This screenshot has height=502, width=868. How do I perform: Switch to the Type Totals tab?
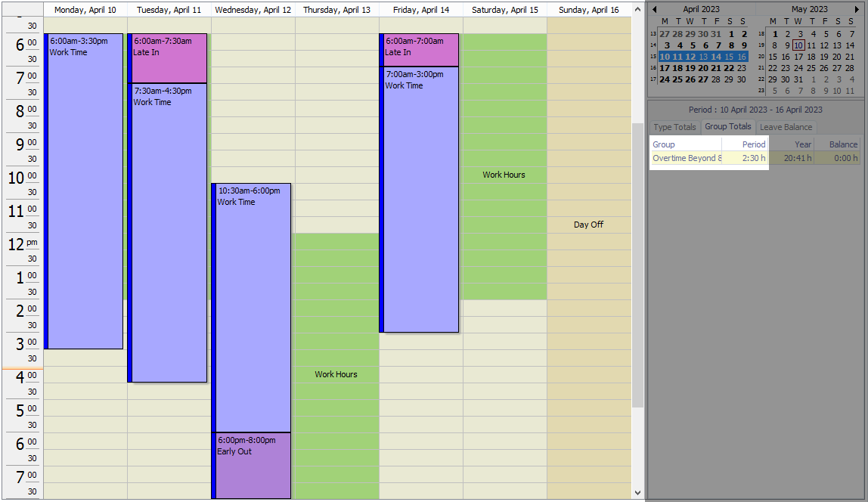[x=674, y=127]
